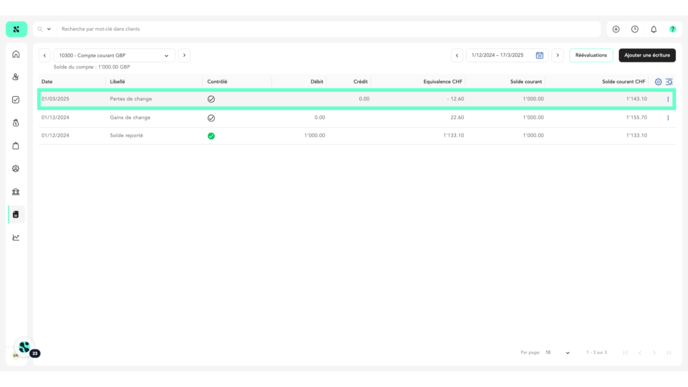Click the Contrôlé column header
The height and width of the screenshot is (387, 688).
tap(217, 82)
